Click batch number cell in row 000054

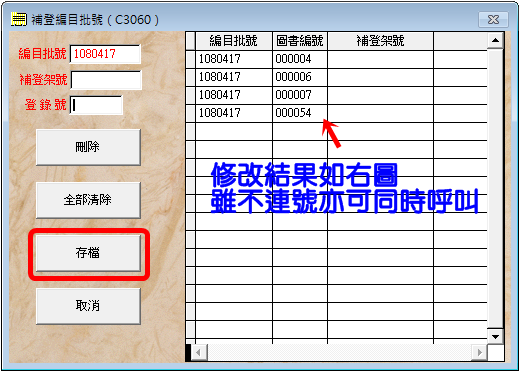pyautogui.click(x=234, y=114)
